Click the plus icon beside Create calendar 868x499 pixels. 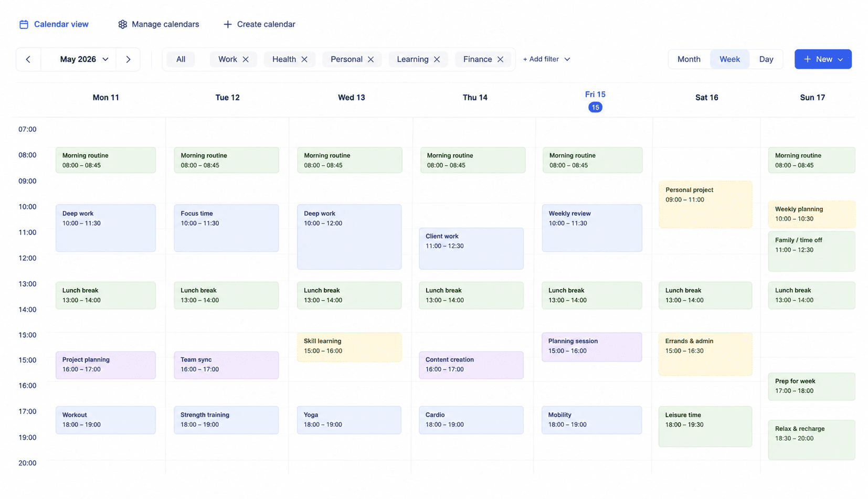click(x=227, y=24)
